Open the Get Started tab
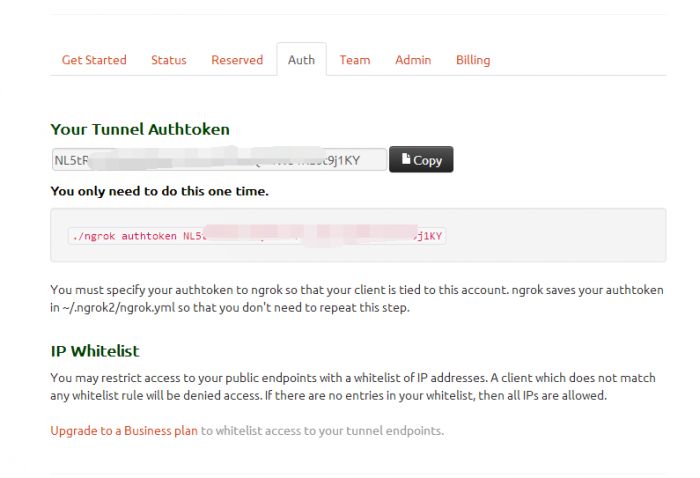The image size is (700, 478). [x=94, y=60]
